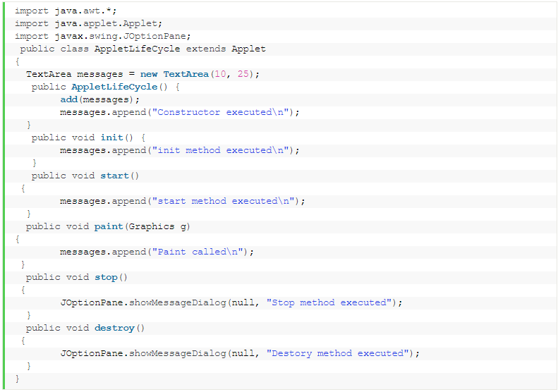The height and width of the screenshot is (392, 558).
Task: Click the 'init' method name
Action: (x=111, y=137)
